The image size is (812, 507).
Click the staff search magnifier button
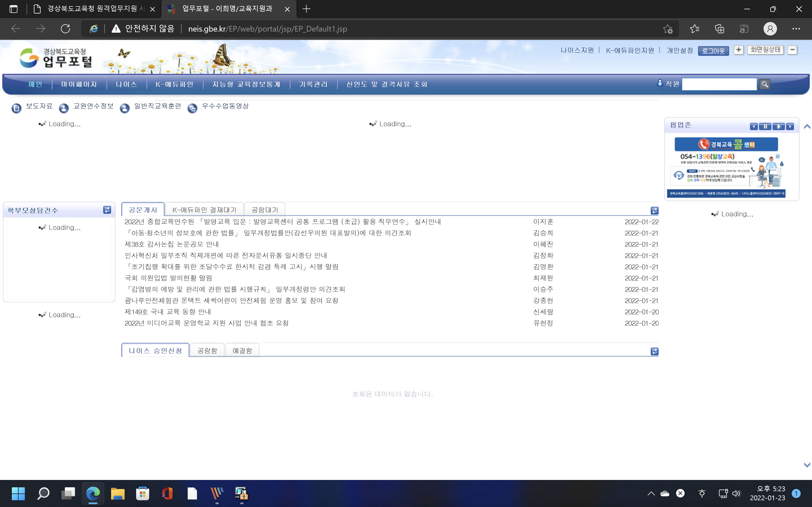(x=764, y=84)
